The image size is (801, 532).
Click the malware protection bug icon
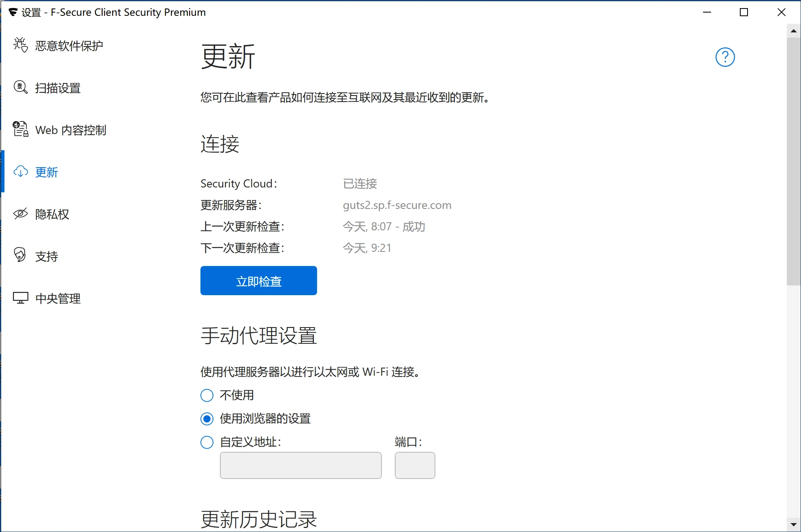point(21,45)
